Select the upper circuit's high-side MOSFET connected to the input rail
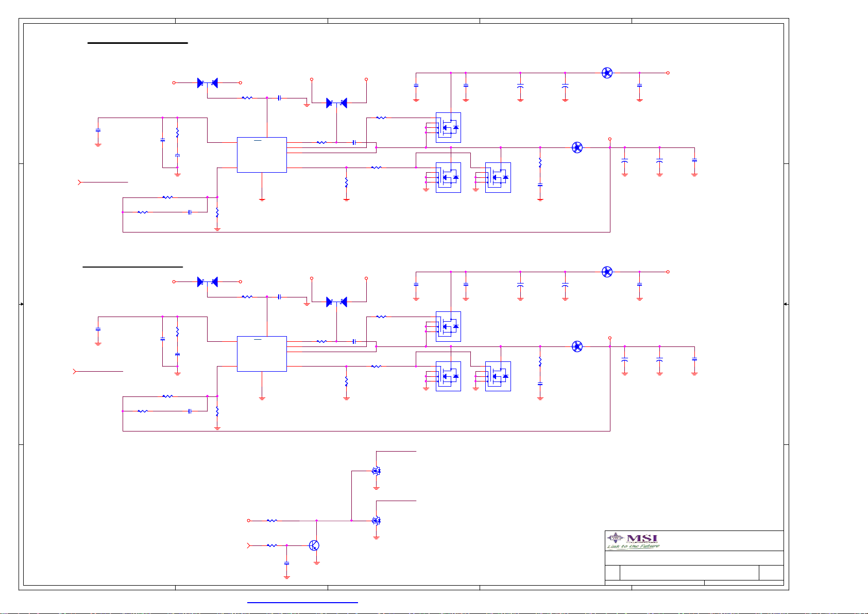The image size is (868, 614). coord(448,127)
